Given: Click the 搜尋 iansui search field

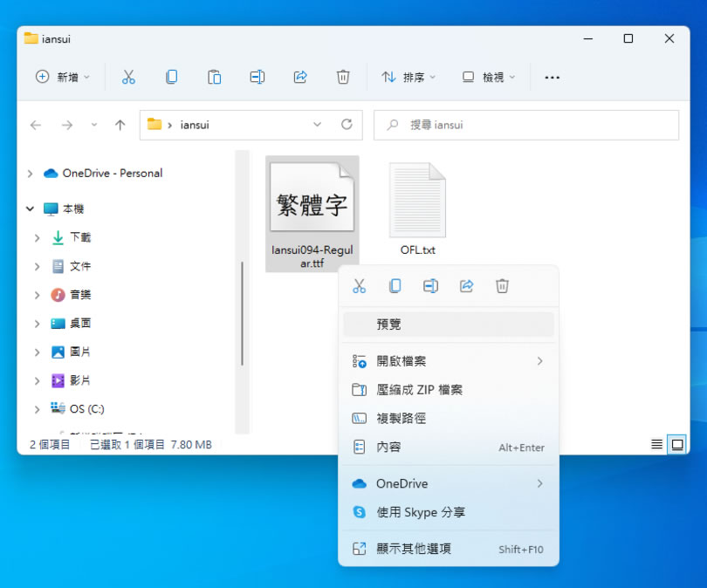Looking at the screenshot, I should pos(526,125).
